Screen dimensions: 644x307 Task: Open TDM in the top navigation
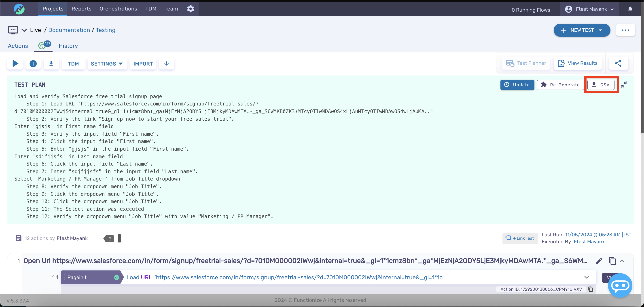151,9
